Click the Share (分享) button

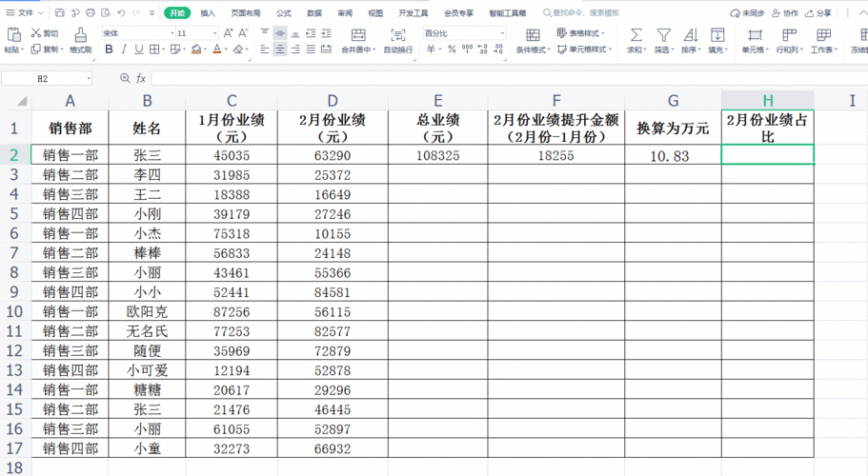tap(818, 12)
